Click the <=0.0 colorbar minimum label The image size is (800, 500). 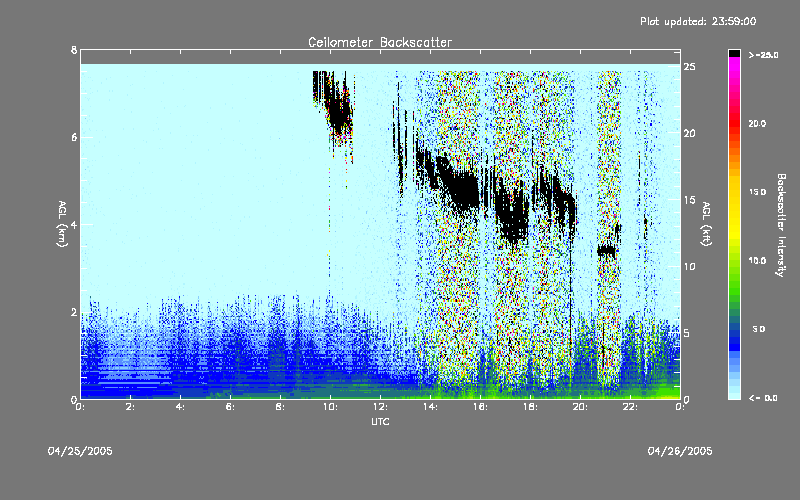(x=763, y=397)
